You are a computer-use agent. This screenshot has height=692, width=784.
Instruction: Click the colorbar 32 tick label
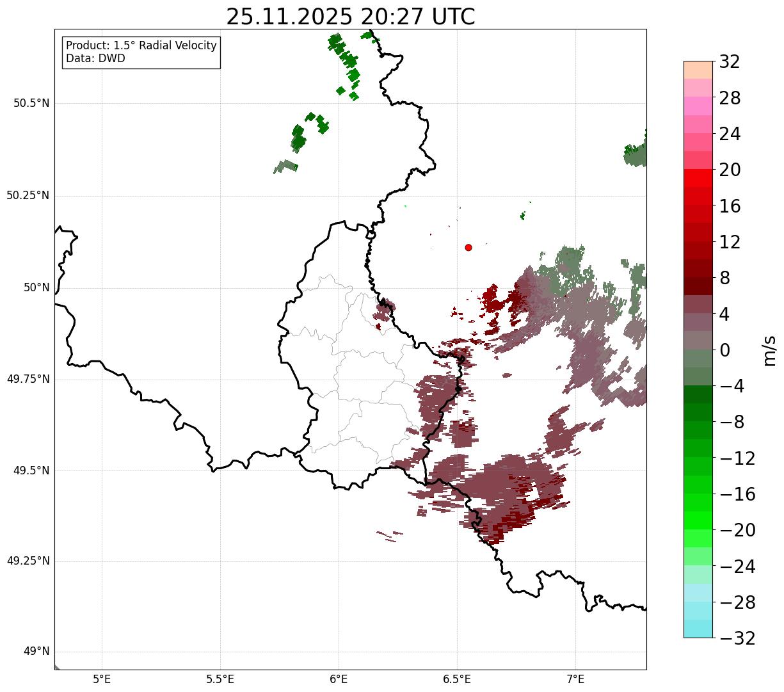[730, 61]
